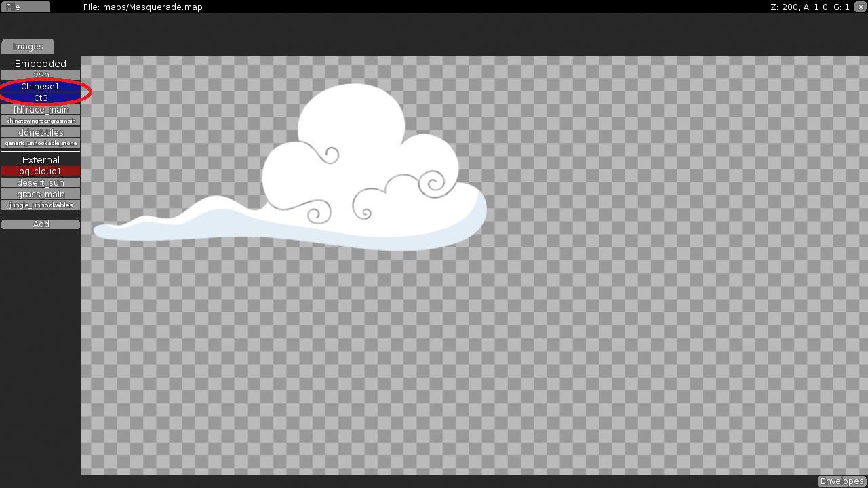Open the File menu
Screen dimensions: 868x488
pyautogui.click(x=24, y=6)
